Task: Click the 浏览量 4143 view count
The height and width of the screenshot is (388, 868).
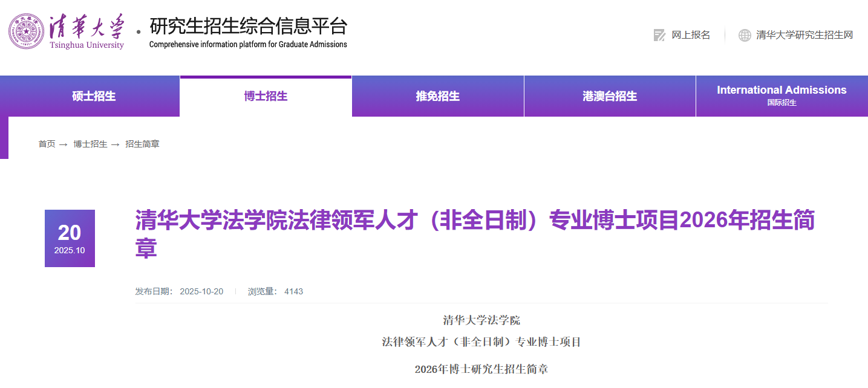Action: click(275, 291)
